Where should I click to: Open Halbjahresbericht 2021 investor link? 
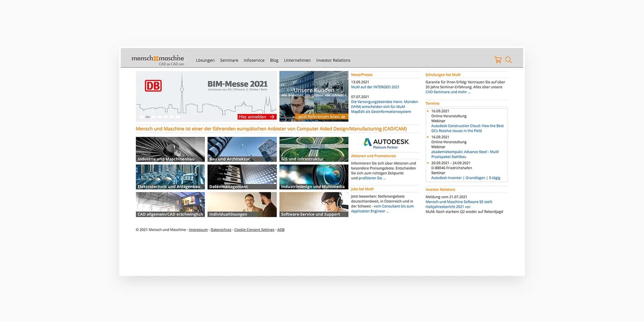tap(459, 204)
